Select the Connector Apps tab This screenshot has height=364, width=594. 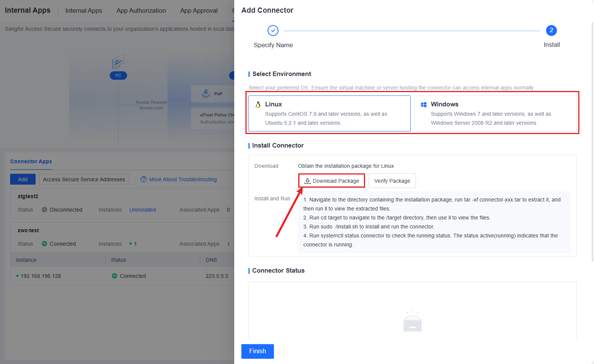[31, 161]
